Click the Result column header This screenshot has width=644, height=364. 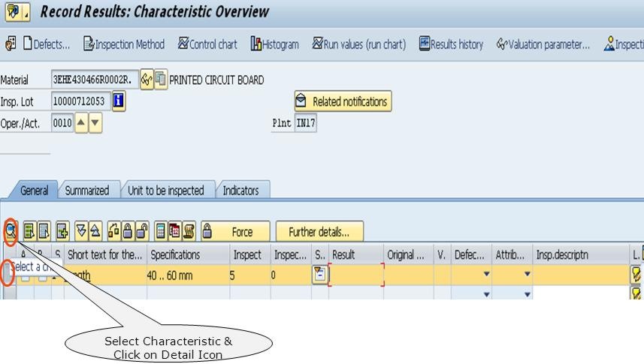tap(355, 255)
